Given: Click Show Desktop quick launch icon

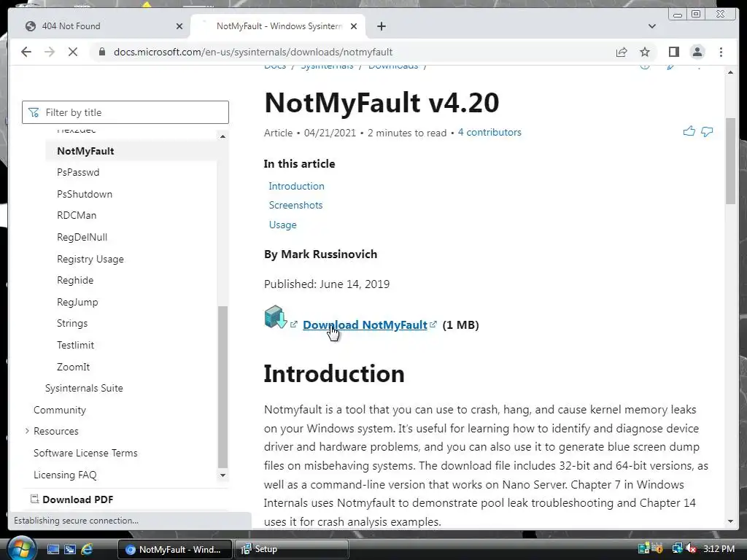Looking at the screenshot, I should (53, 549).
